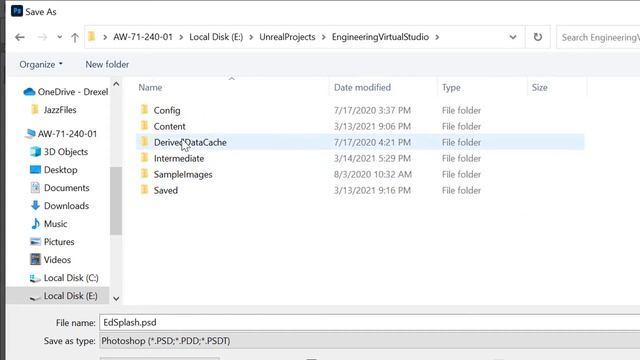Select AW-71-240-01 in the address path
Image resolution: width=640 pixels, height=360 pixels.
click(143, 37)
